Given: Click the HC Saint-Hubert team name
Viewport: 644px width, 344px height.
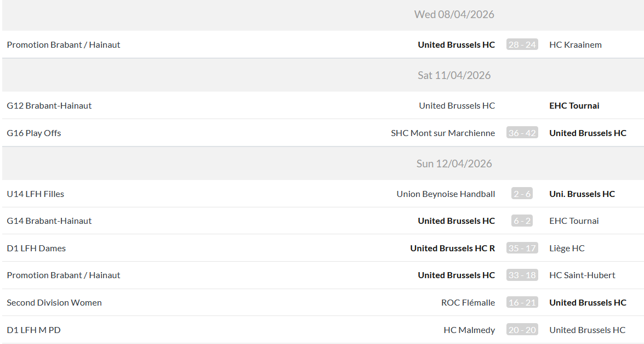Looking at the screenshot, I should [582, 275].
